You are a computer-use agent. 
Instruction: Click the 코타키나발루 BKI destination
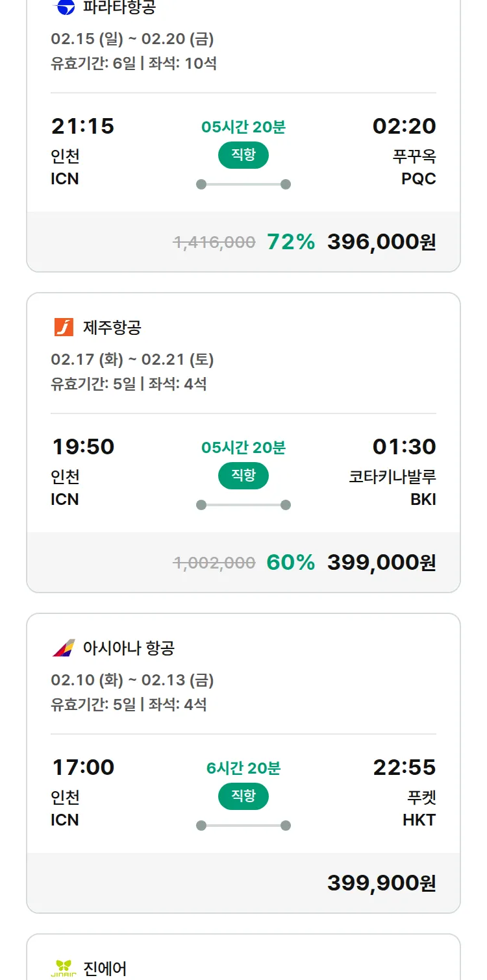pos(392,487)
